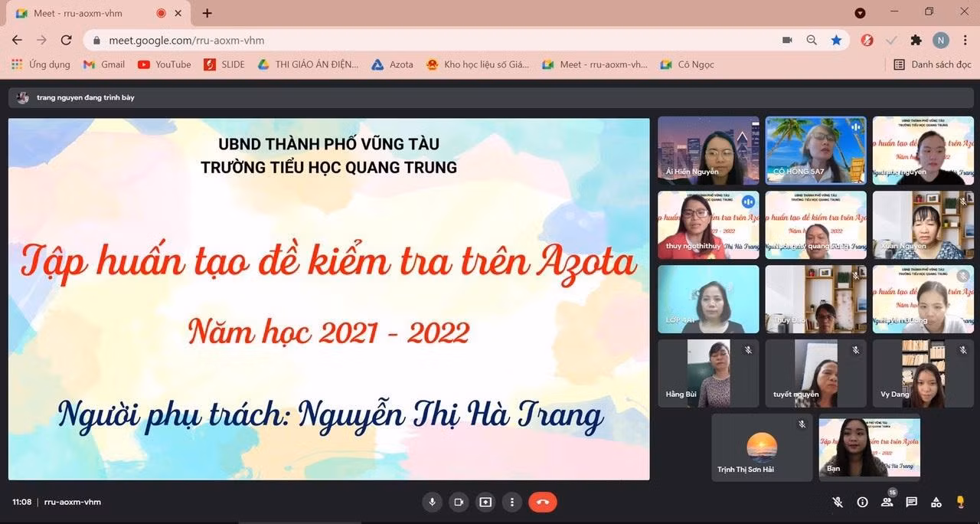980x524 pixels.
Task: Mute the microphone in Meet controls
Action: point(432,502)
